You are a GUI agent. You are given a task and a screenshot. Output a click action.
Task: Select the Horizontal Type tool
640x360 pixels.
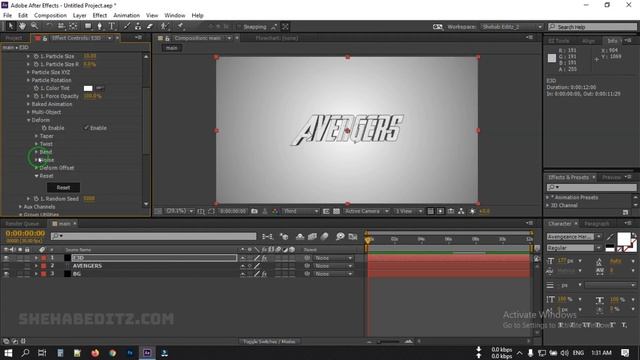(x=111, y=26)
